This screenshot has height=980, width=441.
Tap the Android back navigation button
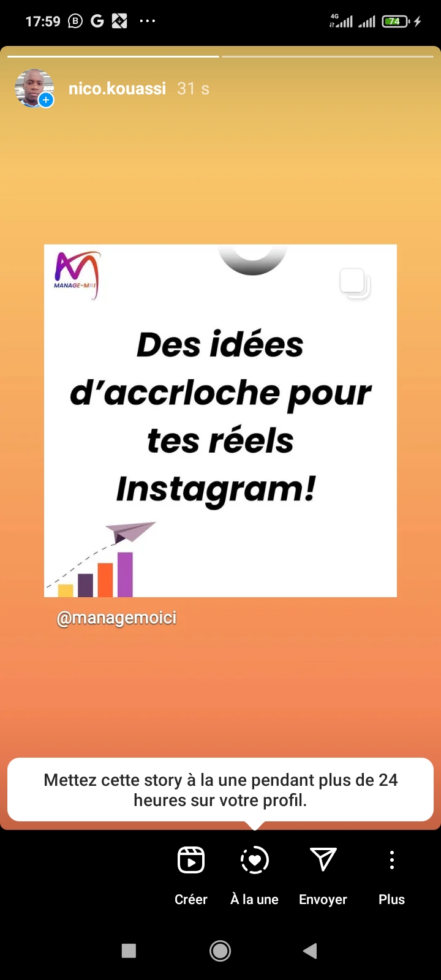pos(310,951)
